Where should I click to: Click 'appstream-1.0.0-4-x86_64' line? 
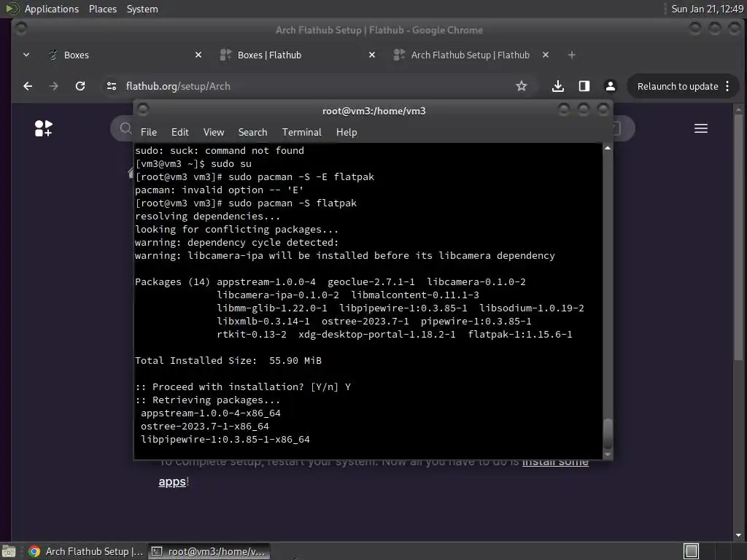[211, 413]
